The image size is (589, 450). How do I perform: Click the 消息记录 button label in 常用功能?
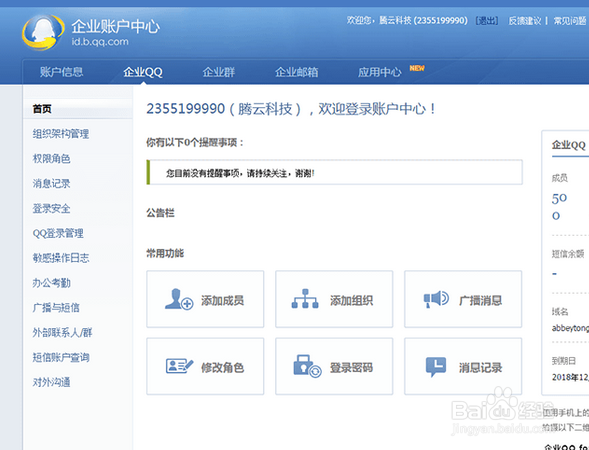point(480,367)
